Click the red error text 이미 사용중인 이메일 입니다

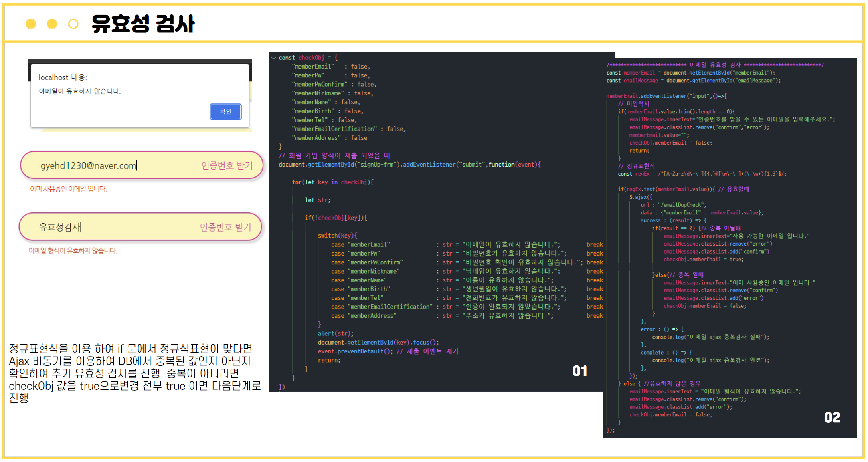[69, 189]
